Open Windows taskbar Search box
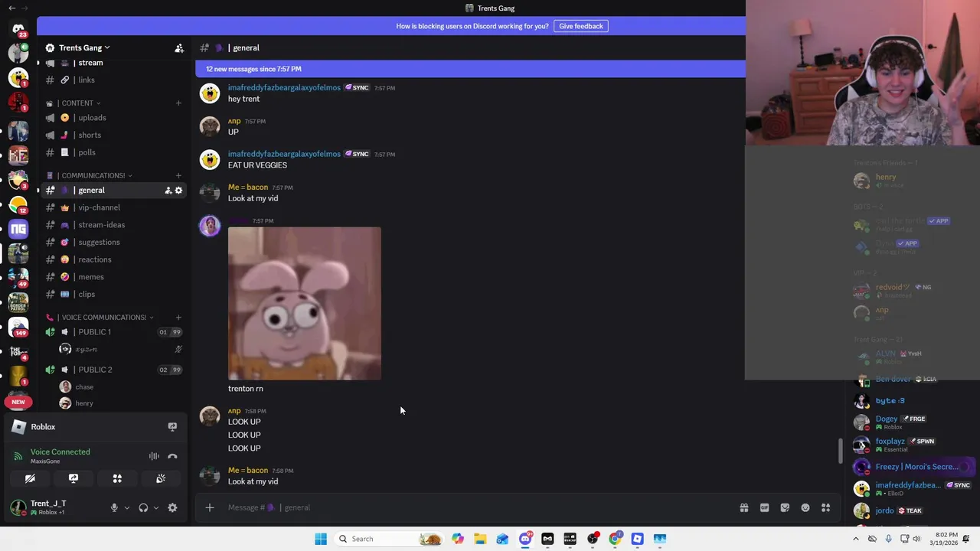 (390, 539)
